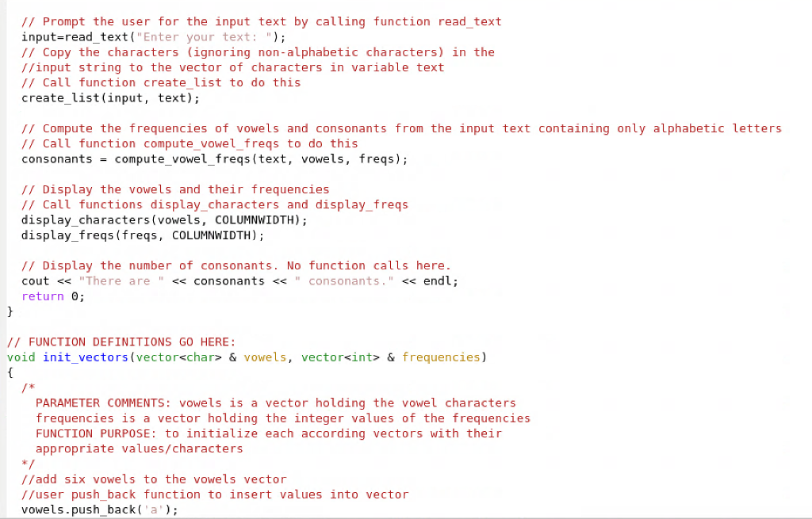The width and height of the screenshot is (812, 519).
Task: Click the FUNCTION DEFINITIONS GO HERE comment
Action: (x=121, y=342)
